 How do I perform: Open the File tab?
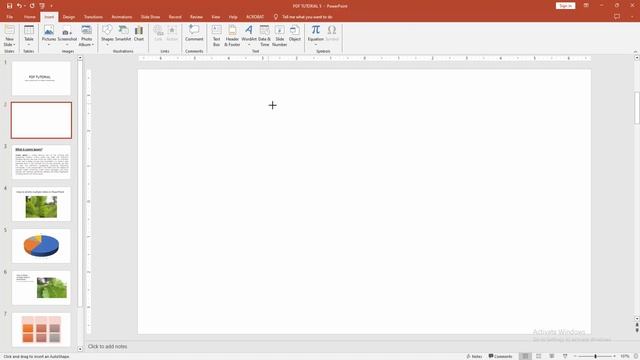9,17
